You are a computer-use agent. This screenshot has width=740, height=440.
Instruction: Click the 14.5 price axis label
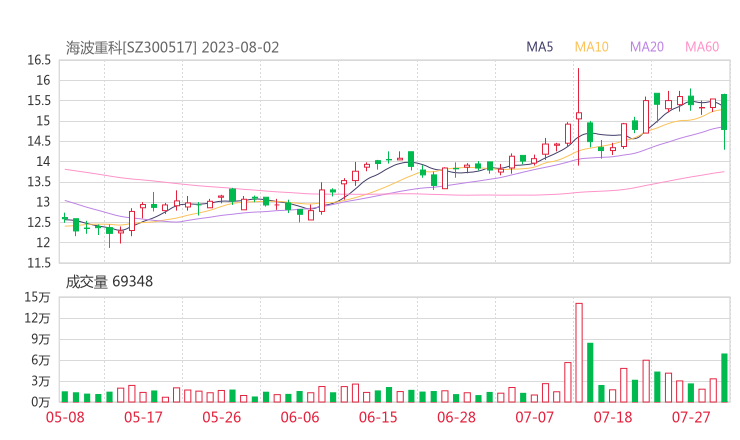click(x=39, y=141)
